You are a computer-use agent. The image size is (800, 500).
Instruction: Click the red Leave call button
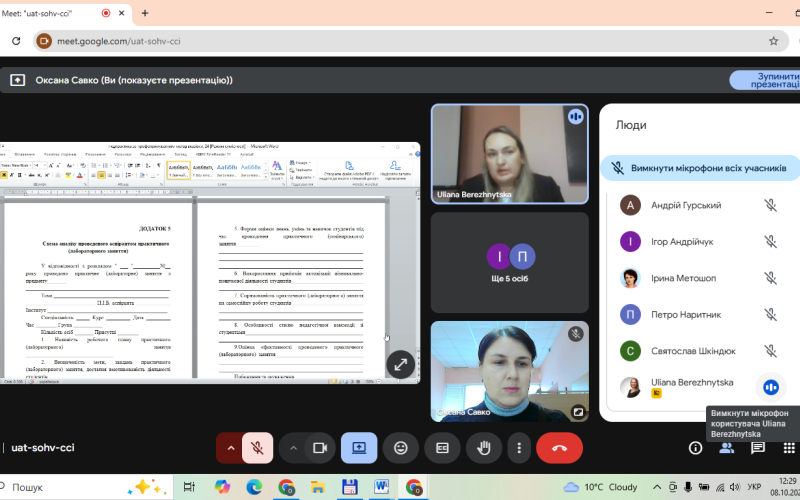point(560,448)
